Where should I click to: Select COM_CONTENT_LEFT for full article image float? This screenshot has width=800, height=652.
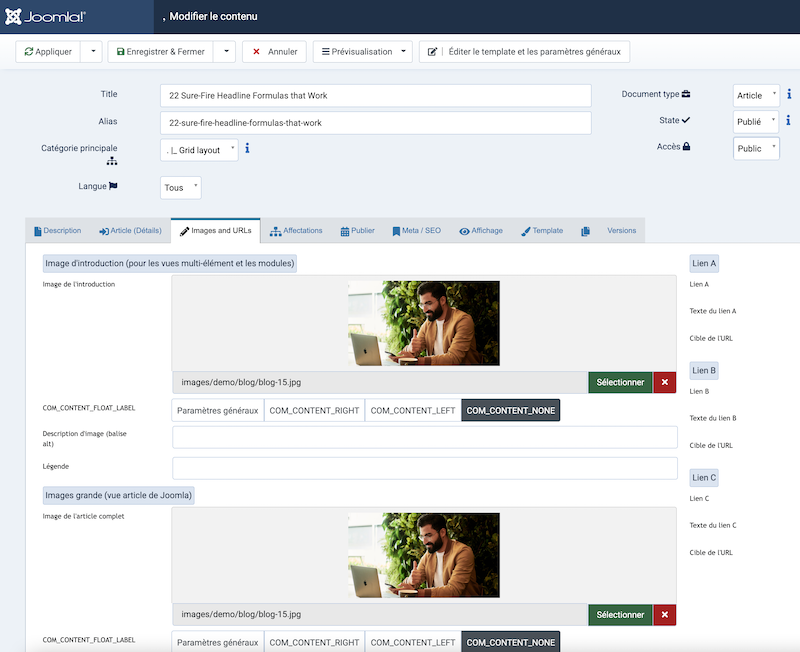[x=413, y=642]
